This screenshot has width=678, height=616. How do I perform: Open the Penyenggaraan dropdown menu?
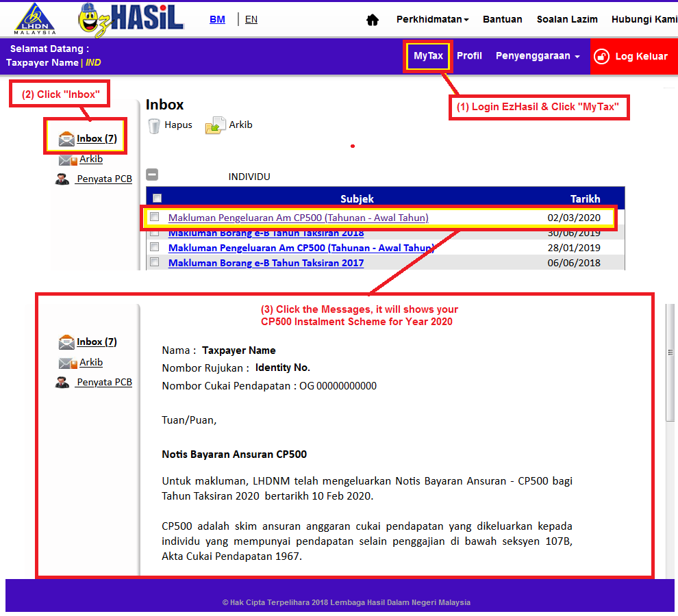tap(538, 55)
